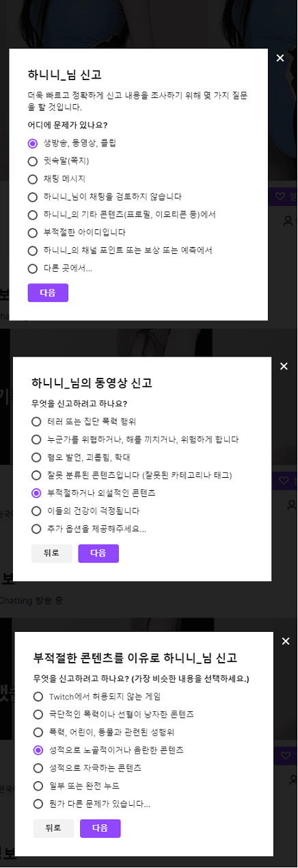This screenshot has width=298, height=868.
Task: Click 다음 in the 하니니_님 신고 dialog
Action: (48, 292)
